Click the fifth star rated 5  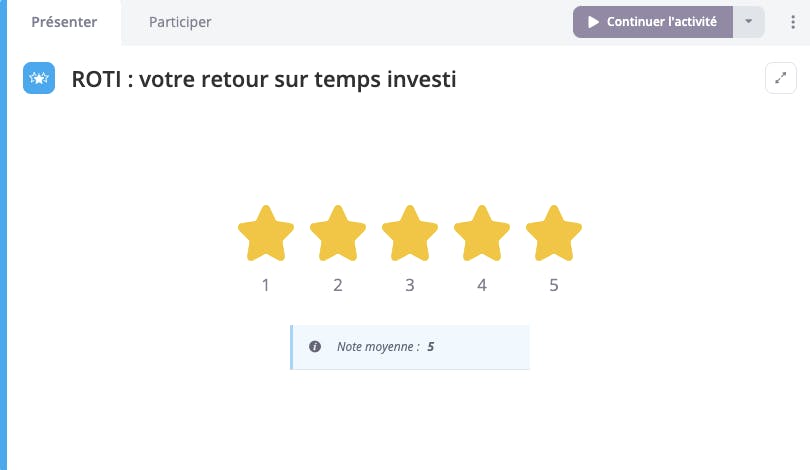tap(554, 233)
